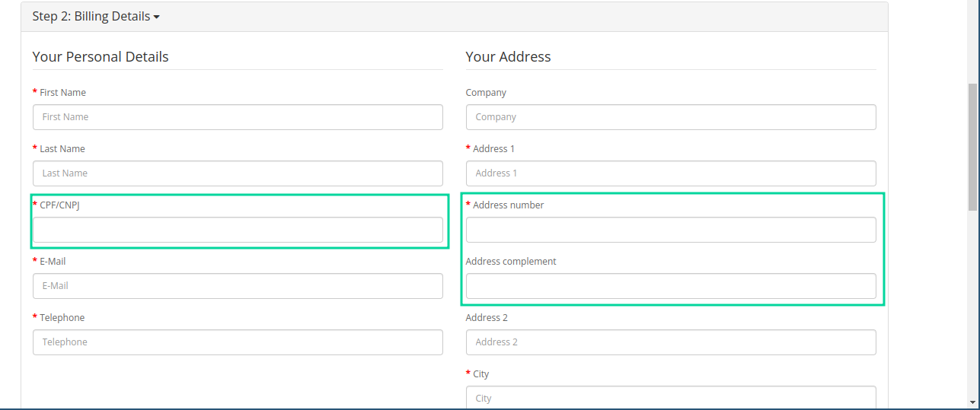Focus the empty Address complement input box
This screenshot has width=980, height=410.
pyautogui.click(x=670, y=286)
